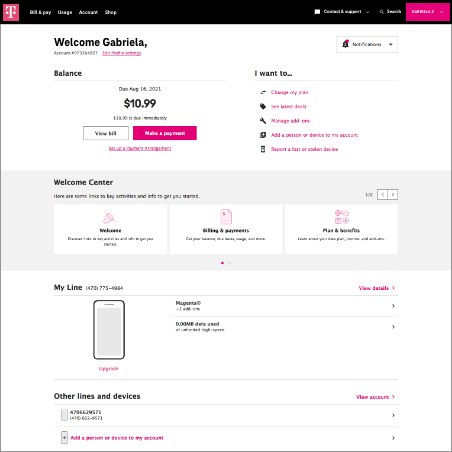Open the Bill & pay menu
This screenshot has width=452, height=452.
tap(40, 12)
